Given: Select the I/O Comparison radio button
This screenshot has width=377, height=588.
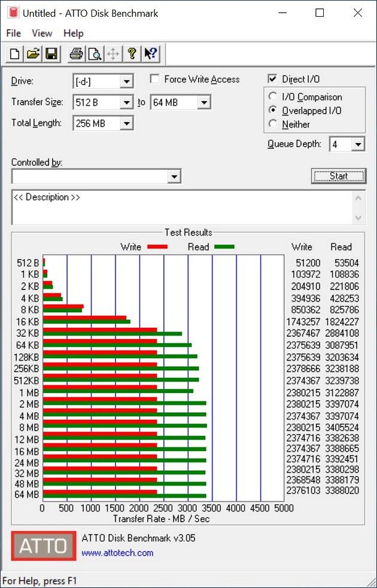Looking at the screenshot, I should (273, 97).
